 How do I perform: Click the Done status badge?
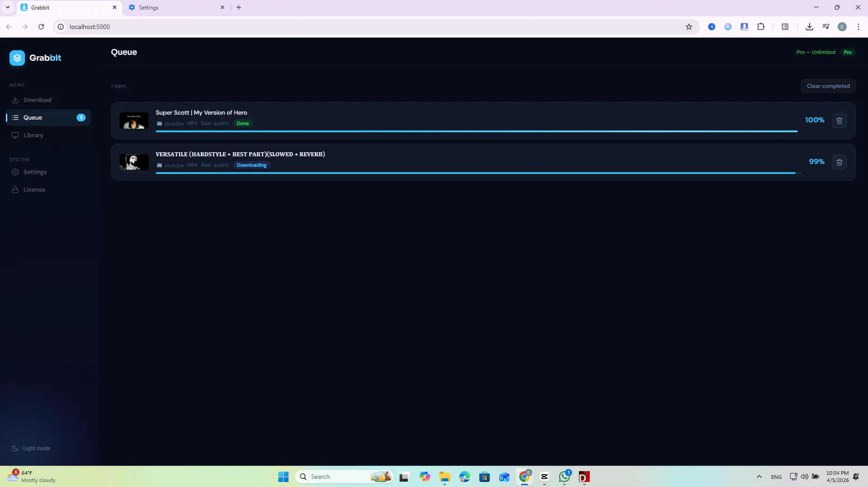[243, 123]
